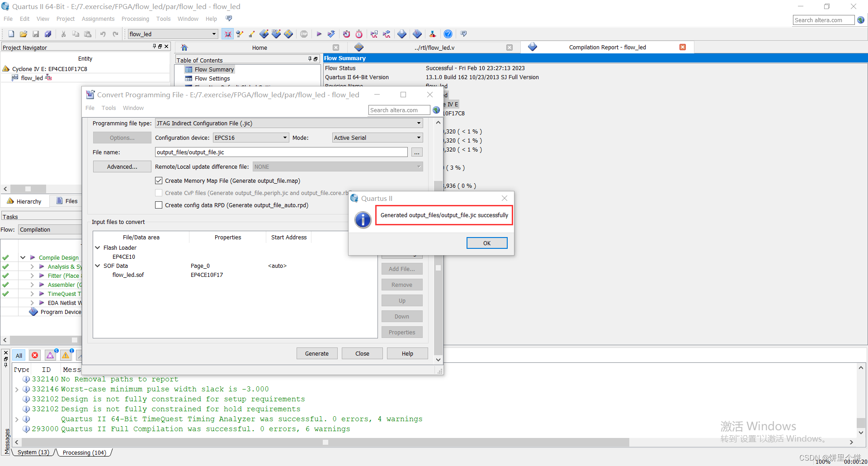Screen dimensions: 868x466
Task: Click the Open file folder icon
Action: coord(24,34)
